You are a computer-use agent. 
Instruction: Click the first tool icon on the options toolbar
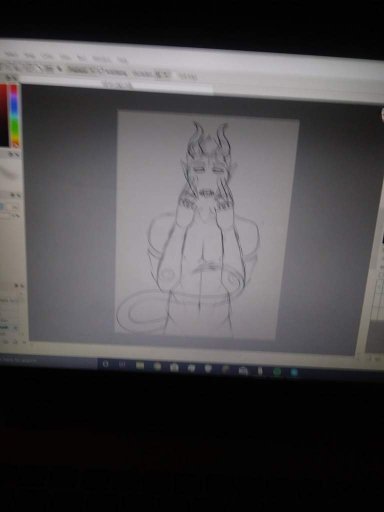pyautogui.click(x=6, y=65)
